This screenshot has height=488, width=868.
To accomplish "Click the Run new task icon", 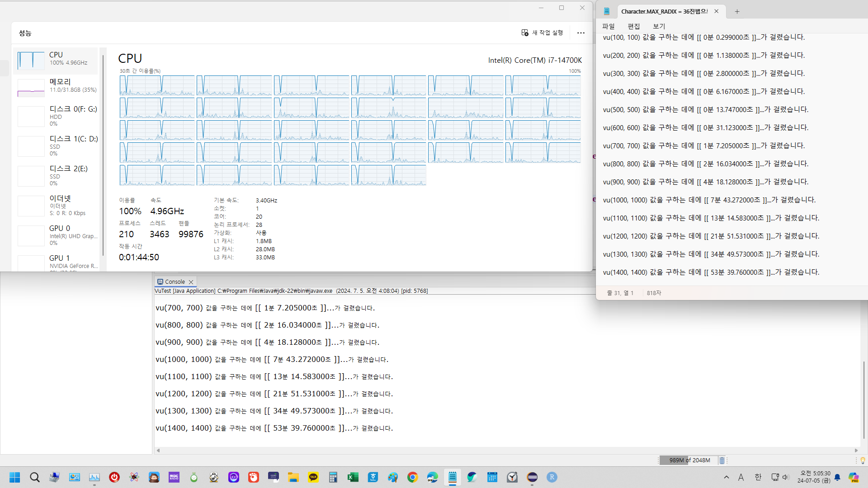I will coord(525,33).
